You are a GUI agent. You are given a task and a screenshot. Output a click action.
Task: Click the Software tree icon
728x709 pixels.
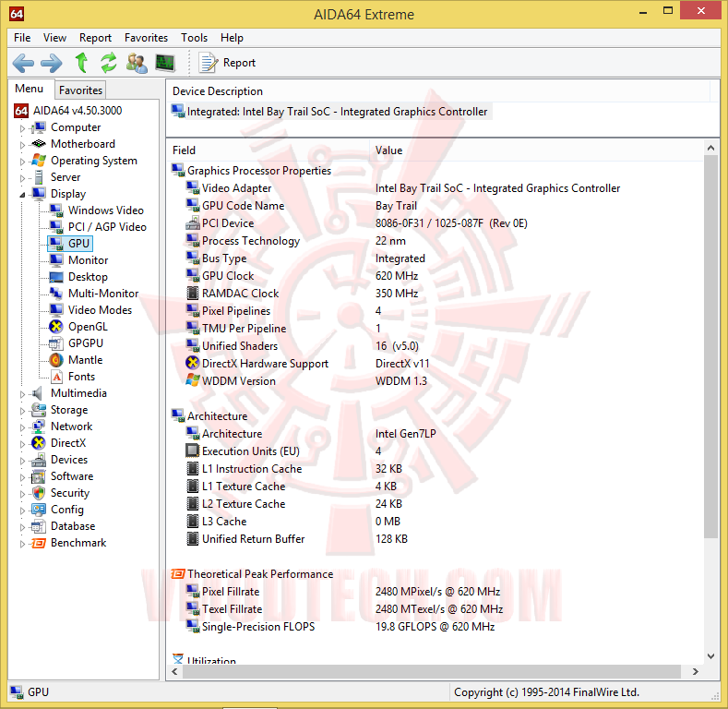[39, 476]
